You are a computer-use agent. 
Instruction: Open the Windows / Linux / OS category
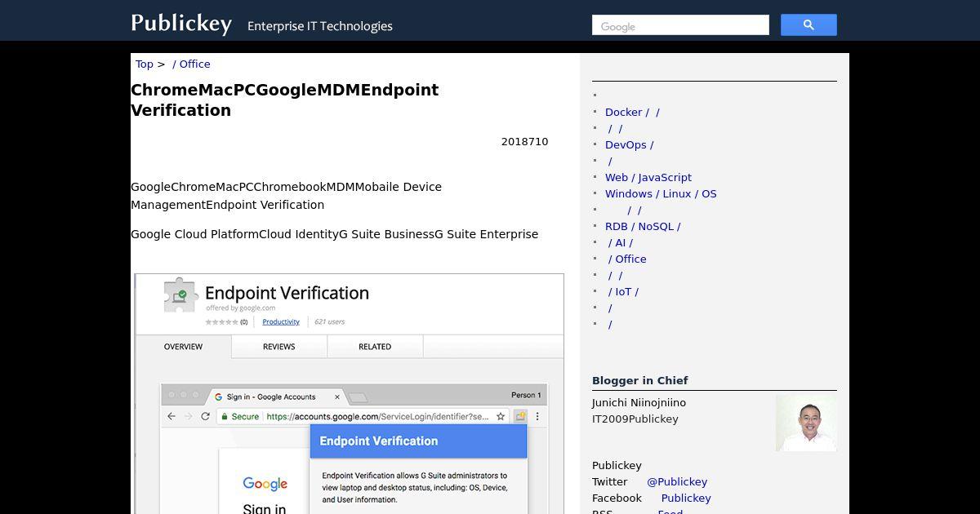click(x=661, y=193)
